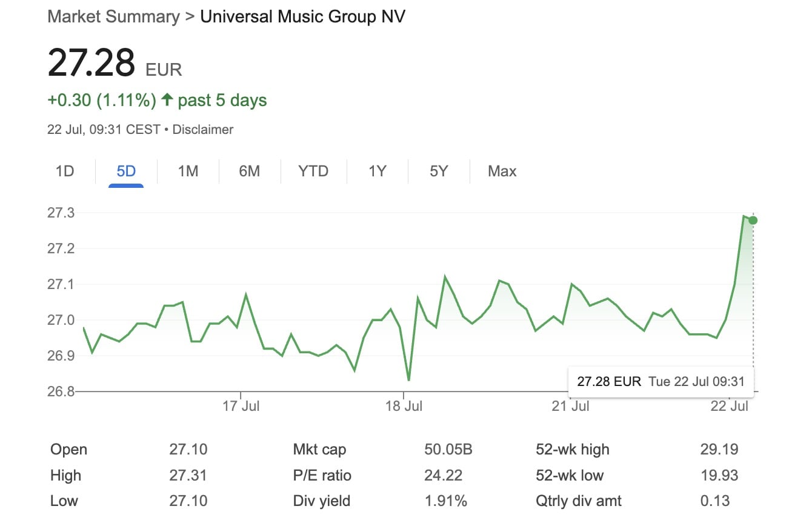The height and width of the screenshot is (526, 812).
Task: Click the 52-wk high label
Action: [x=572, y=450]
